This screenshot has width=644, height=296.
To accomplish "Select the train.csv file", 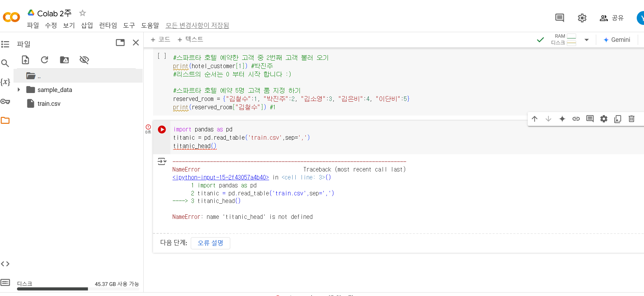I will pyautogui.click(x=48, y=103).
